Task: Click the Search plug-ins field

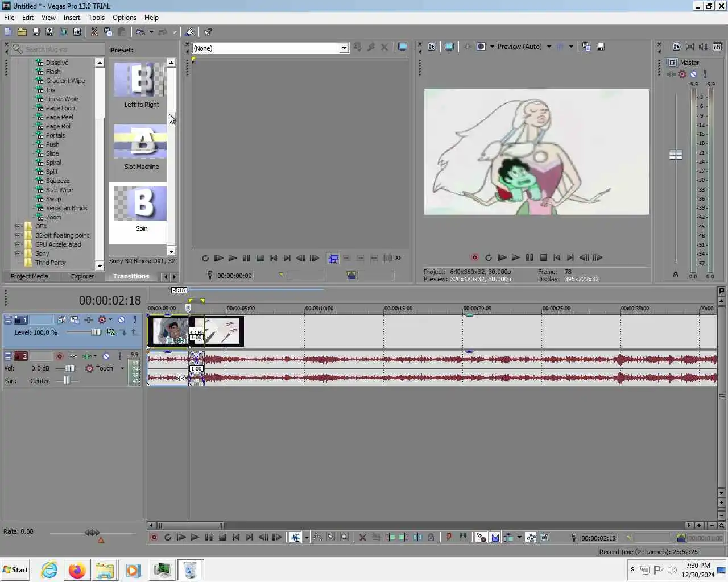Action: click(58, 49)
